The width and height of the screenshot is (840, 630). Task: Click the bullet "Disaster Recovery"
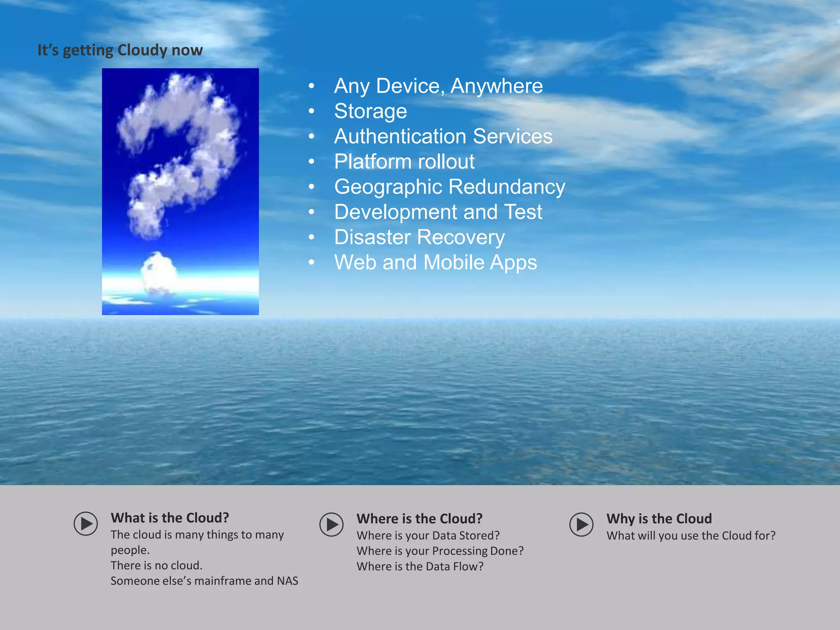[420, 237]
